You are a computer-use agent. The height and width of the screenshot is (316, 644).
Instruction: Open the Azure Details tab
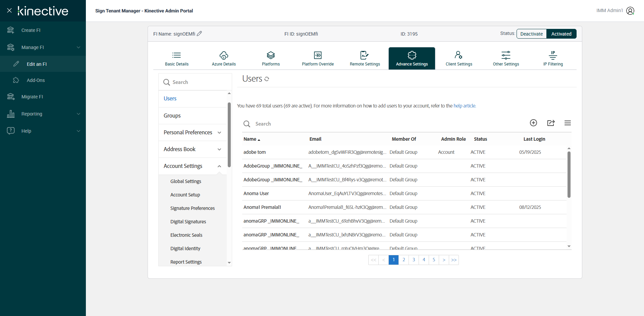[x=224, y=58]
